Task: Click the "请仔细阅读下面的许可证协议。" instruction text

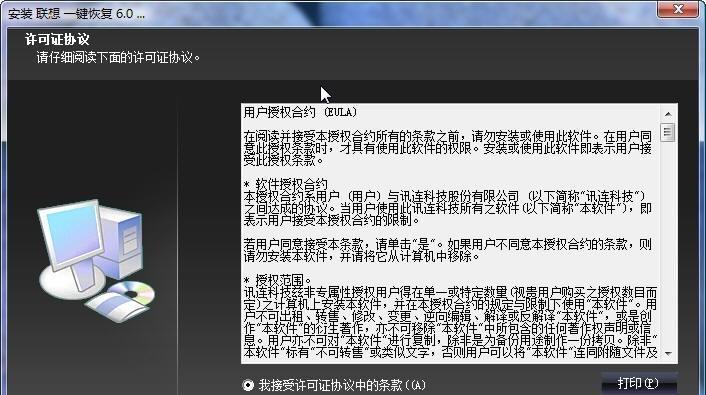Action: click(x=118, y=58)
